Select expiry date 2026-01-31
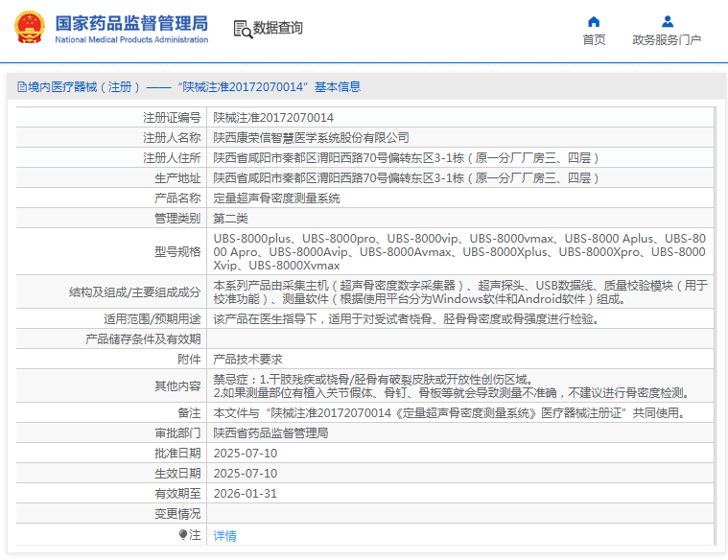The height and width of the screenshot is (560, 728). pyautogui.click(x=245, y=494)
